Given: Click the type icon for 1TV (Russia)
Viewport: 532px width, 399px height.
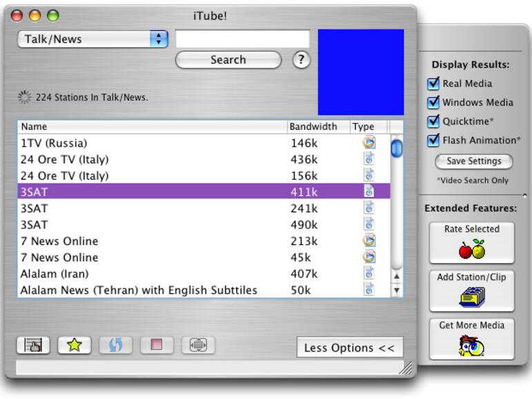Looking at the screenshot, I should 369,142.
